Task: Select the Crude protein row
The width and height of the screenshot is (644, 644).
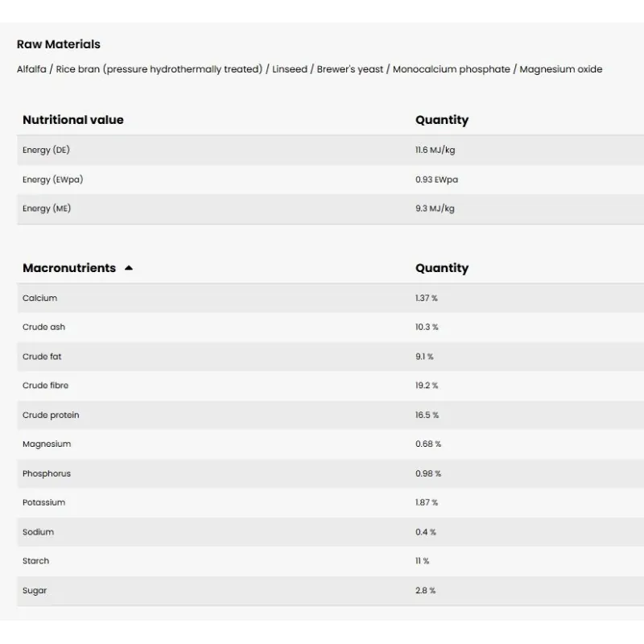Action: (51, 415)
